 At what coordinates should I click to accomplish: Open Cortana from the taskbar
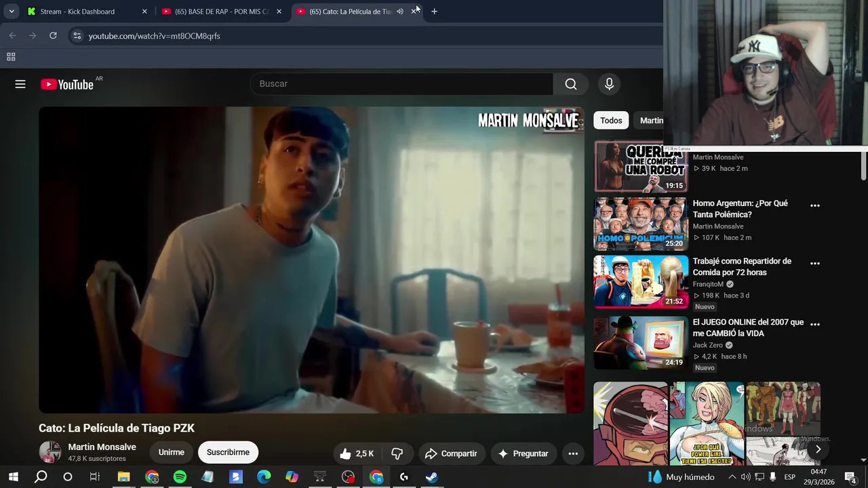[68, 477]
